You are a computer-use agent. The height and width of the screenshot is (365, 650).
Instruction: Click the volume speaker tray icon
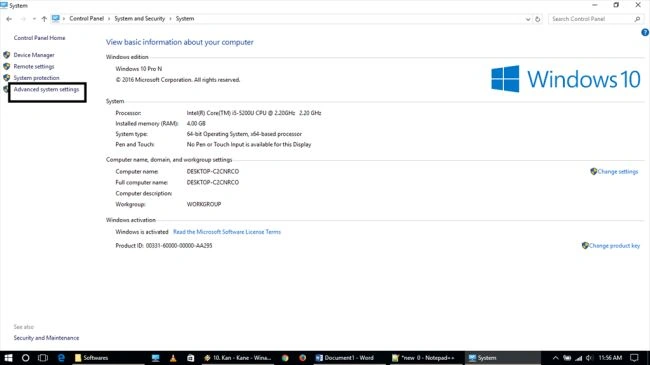click(x=589, y=358)
